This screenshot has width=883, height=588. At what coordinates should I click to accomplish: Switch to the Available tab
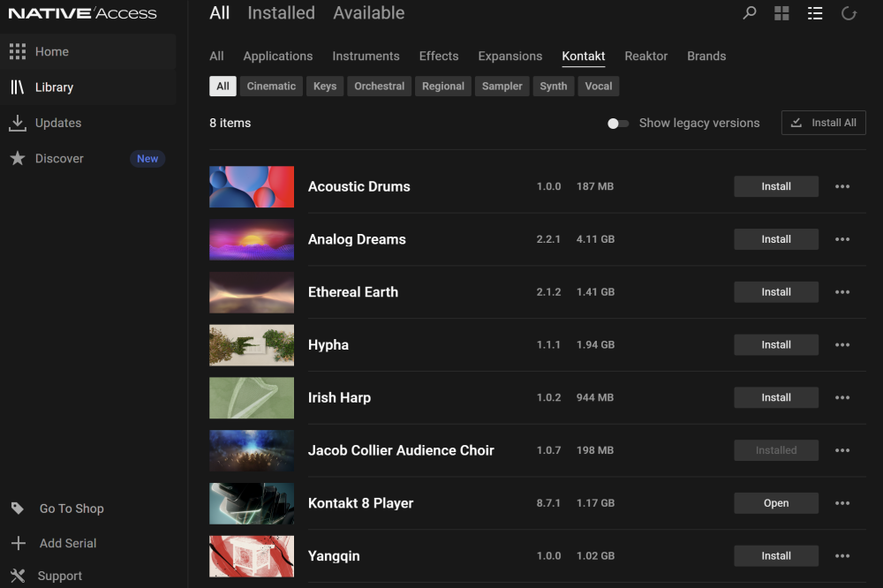click(x=369, y=13)
